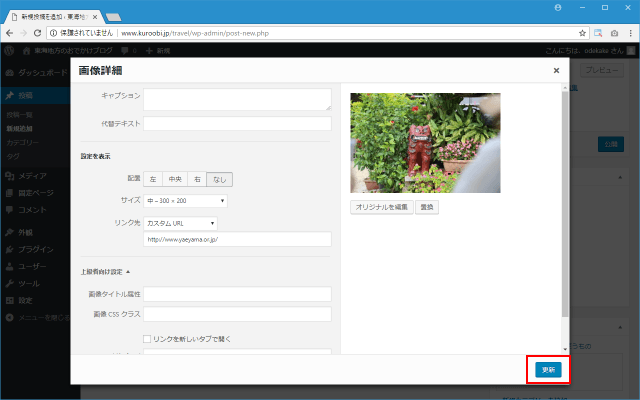Click the custom URL input field

(x=237, y=240)
